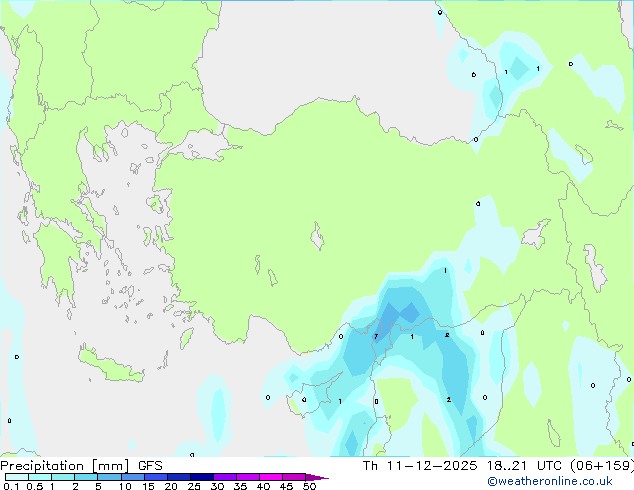Click the legend label '20'
The width and height of the screenshot is (634, 490).
pyautogui.click(x=171, y=486)
